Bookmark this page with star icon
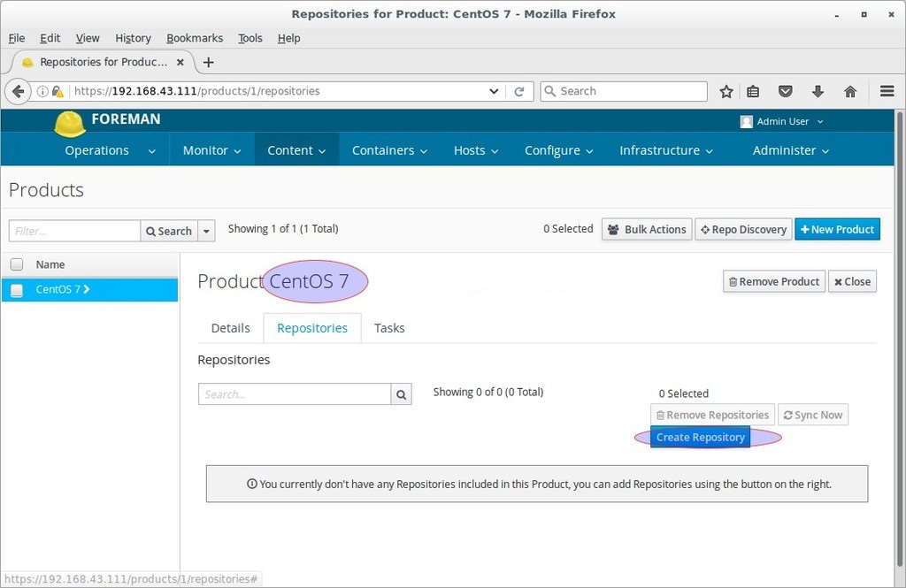Image resolution: width=906 pixels, height=588 pixels. (726, 91)
